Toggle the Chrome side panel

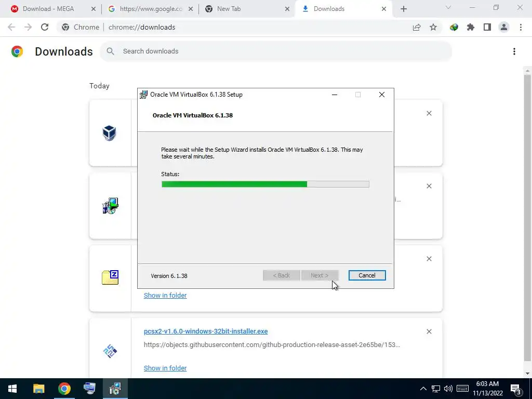click(x=487, y=27)
